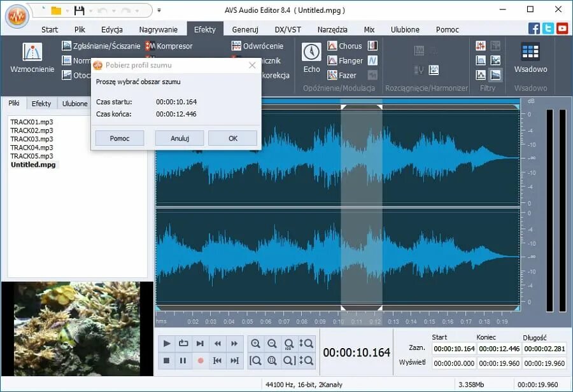Switch to the Start ribbon tab

[x=49, y=30]
